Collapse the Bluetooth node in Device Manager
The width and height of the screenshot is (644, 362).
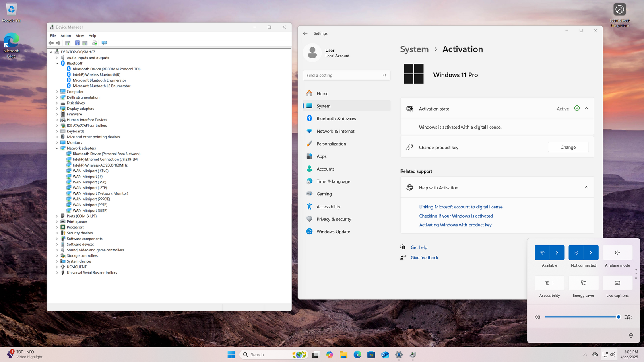tap(57, 64)
